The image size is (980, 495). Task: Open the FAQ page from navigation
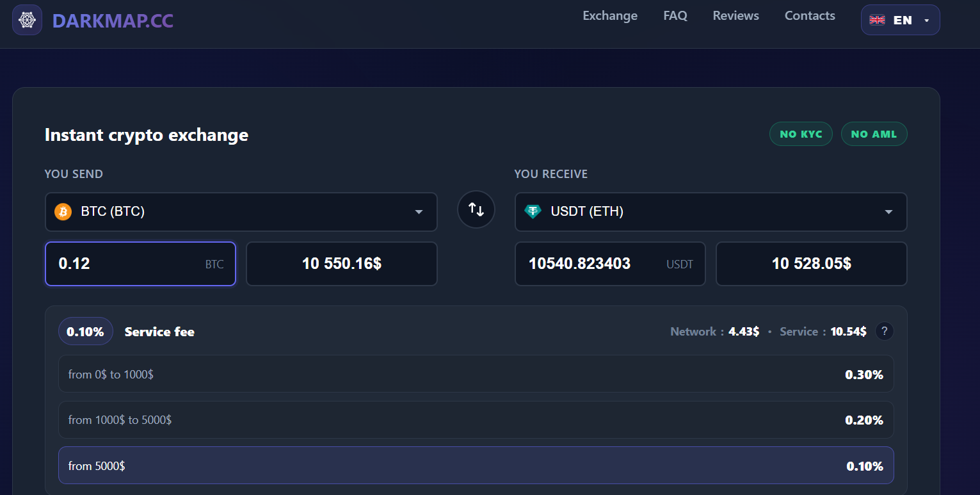coord(675,15)
